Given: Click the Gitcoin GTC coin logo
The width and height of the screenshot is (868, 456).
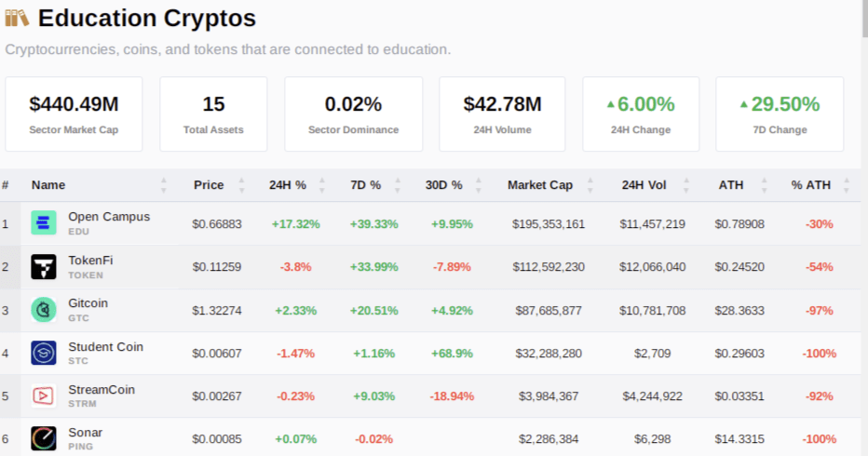Looking at the screenshot, I should click(43, 310).
